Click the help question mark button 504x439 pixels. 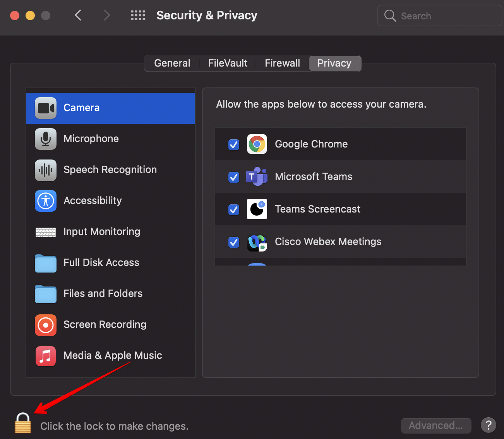tap(489, 425)
